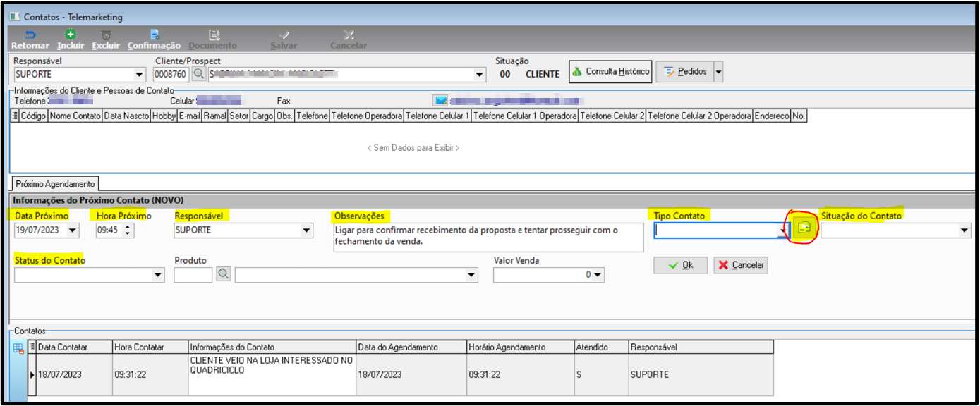This screenshot has width=980, height=406.
Task: Expand the Cliente/Prospect name dropdown
Action: [x=480, y=74]
